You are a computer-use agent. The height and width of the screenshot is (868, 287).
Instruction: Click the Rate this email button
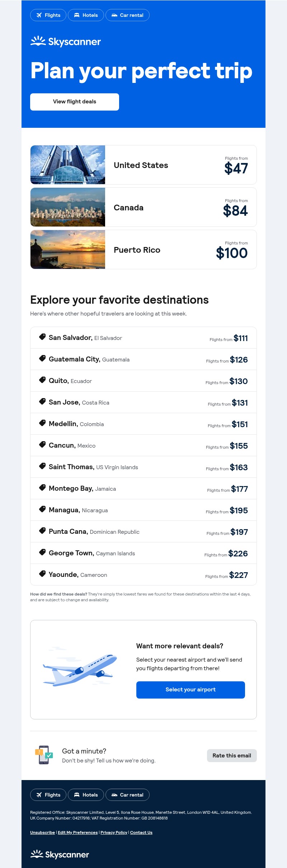[232, 756]
